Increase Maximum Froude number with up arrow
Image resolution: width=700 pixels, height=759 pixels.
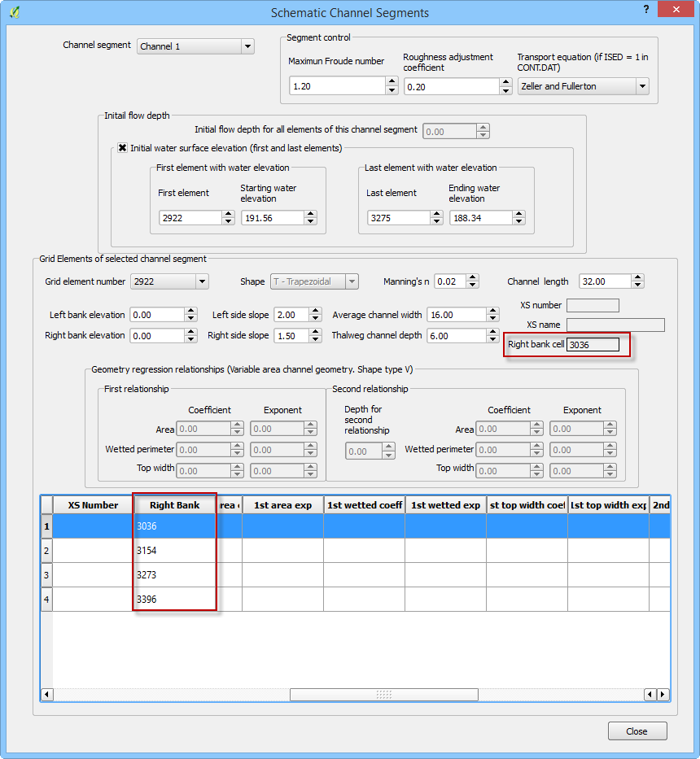(392, 82)
